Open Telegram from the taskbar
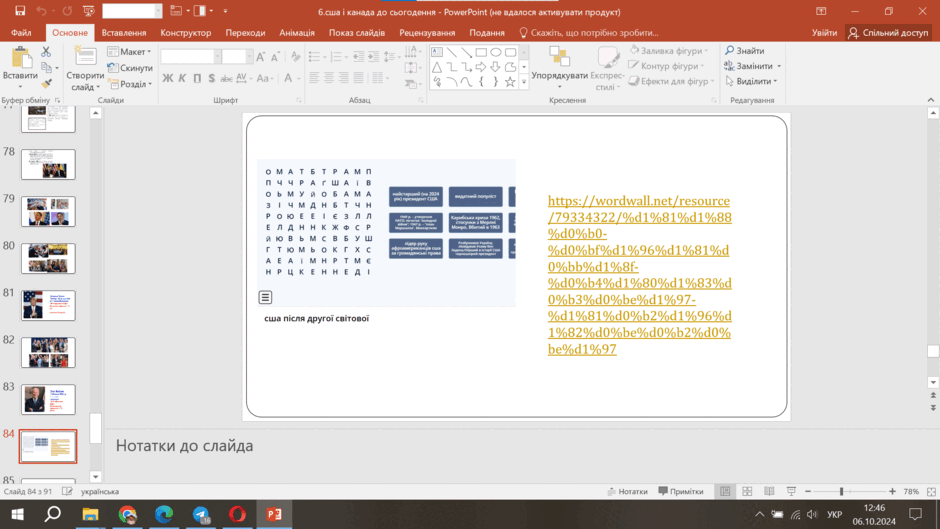The width and height of the screenshot is (940, 529). [201, 514]
